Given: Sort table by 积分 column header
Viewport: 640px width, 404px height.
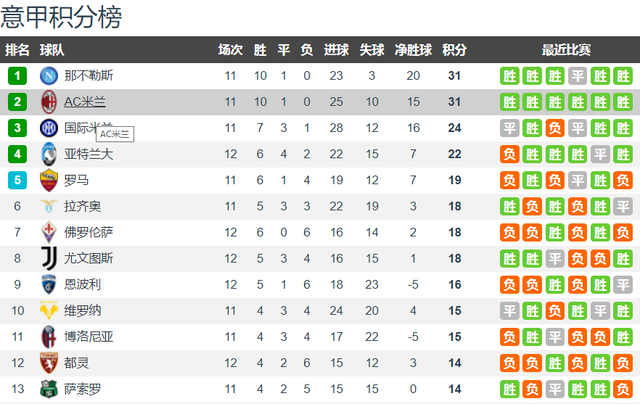Looking at the screenshot, I should (454, 50).
